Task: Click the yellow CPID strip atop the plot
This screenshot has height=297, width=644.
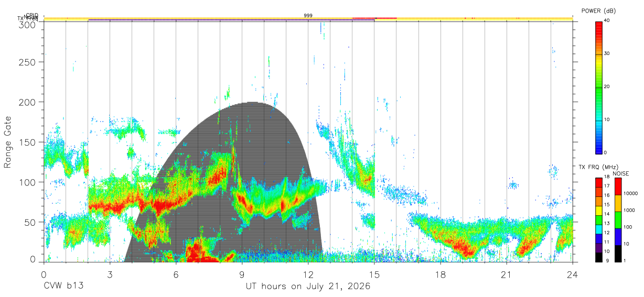Action: pyautogui.click(x=308, y=18)
